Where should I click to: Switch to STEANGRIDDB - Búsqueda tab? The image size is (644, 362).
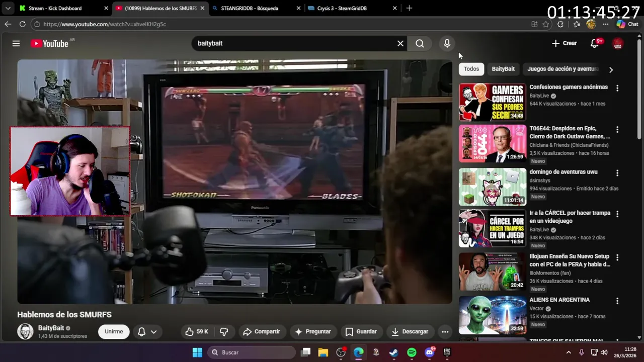[x=256, y=8]
